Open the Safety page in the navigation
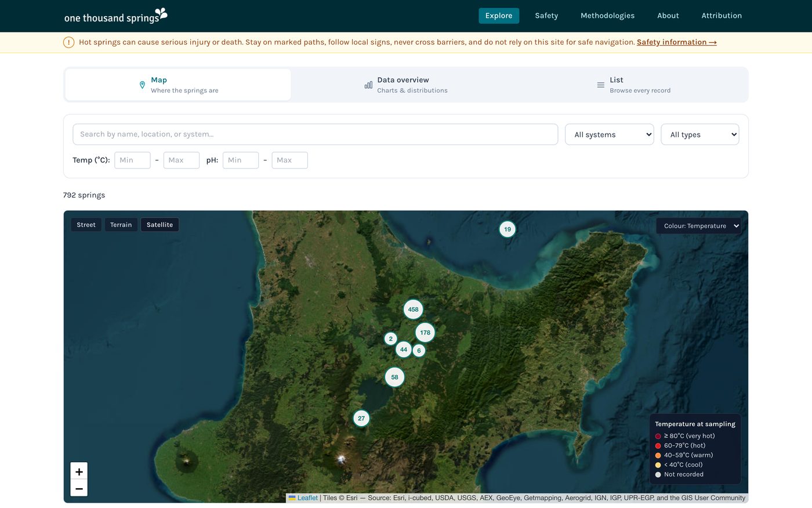812x508 pixels. [x=546, y=16]
